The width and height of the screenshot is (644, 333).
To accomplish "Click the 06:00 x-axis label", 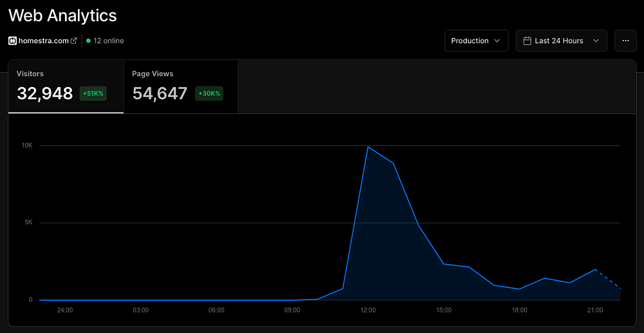I will tap(216, 310).
